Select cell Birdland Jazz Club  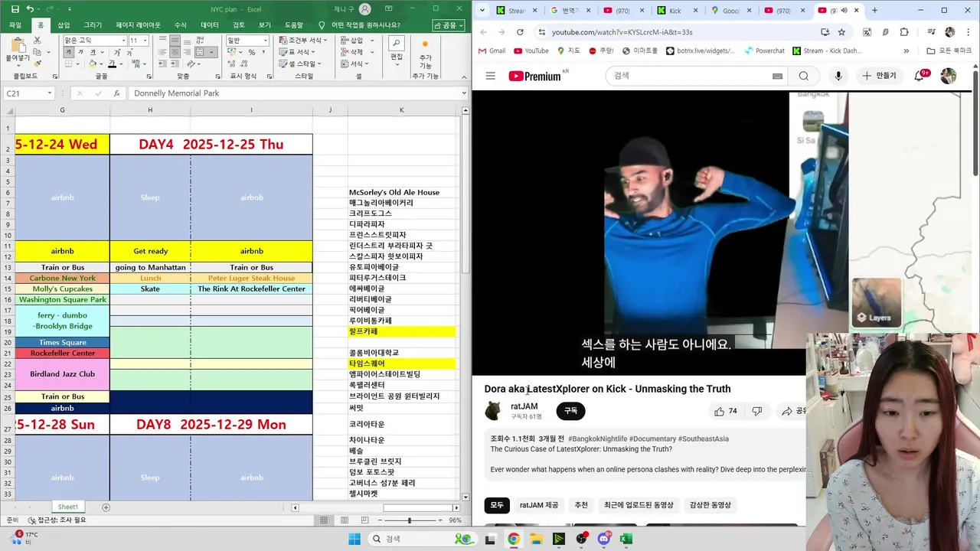(x=62, y=374)
